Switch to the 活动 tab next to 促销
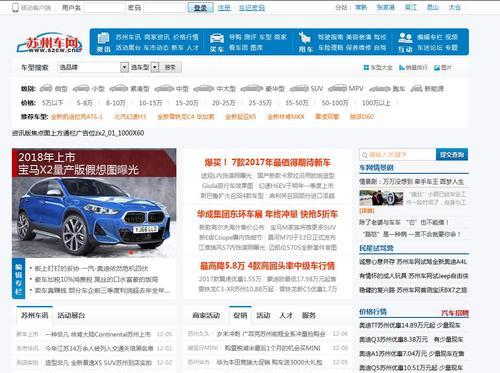The width and height of the screenshot is (500, 373). [x=263, y=315]
